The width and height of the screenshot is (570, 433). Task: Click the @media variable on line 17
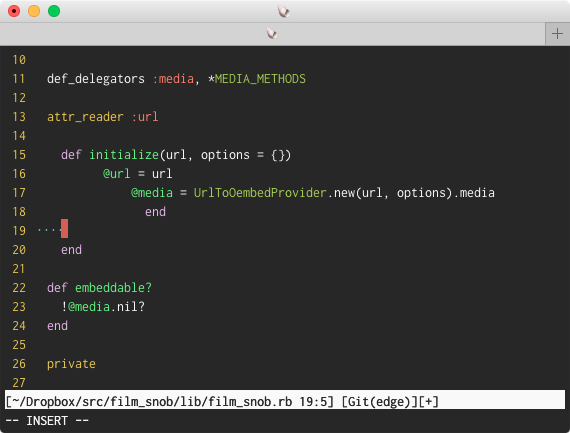coord(152,193)
